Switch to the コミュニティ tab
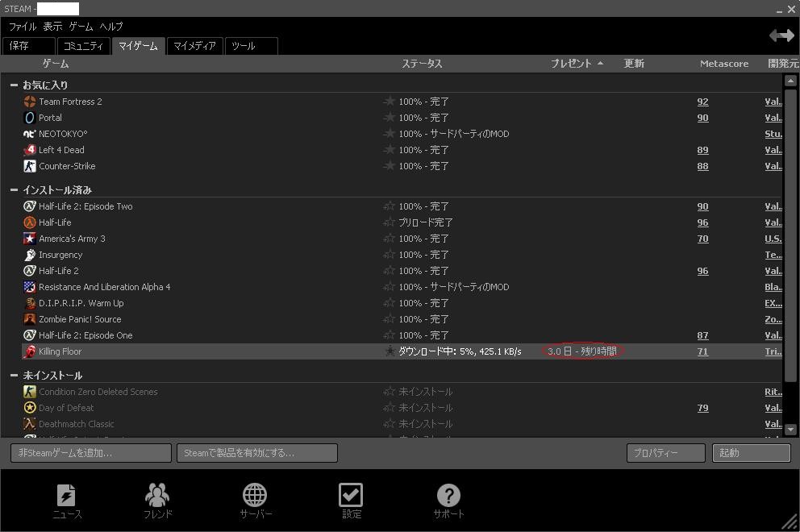 point(84,46)
